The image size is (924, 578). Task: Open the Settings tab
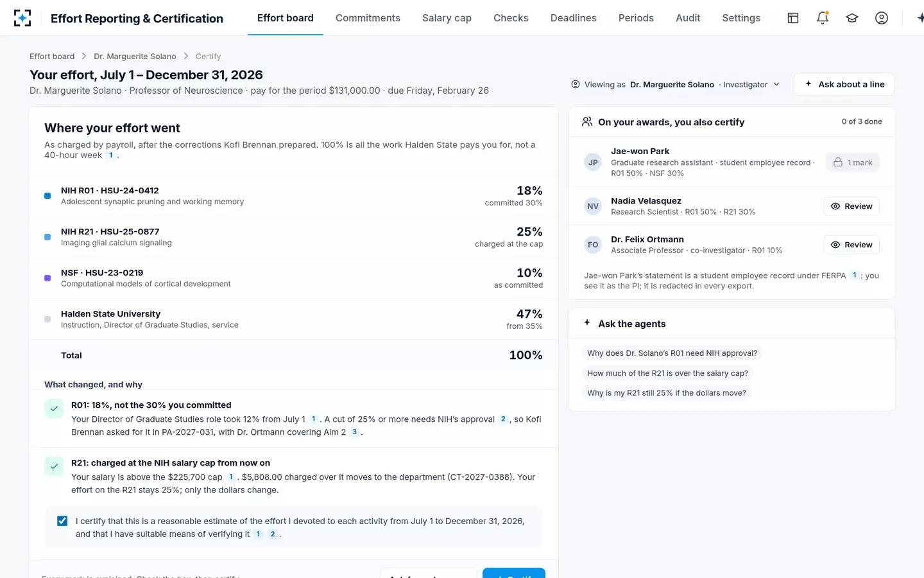click(x=741, y=18)
